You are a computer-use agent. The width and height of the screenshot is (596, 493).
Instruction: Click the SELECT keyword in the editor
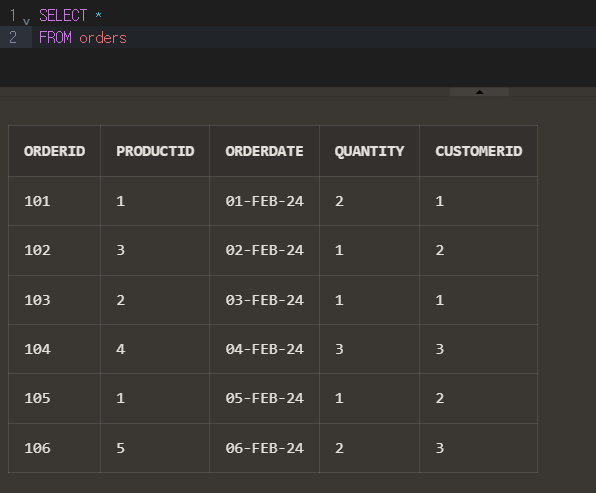pos(63,15)
